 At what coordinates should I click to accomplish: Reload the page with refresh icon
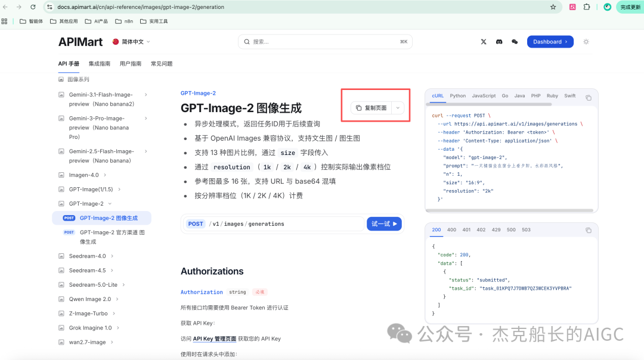(33, 7)
